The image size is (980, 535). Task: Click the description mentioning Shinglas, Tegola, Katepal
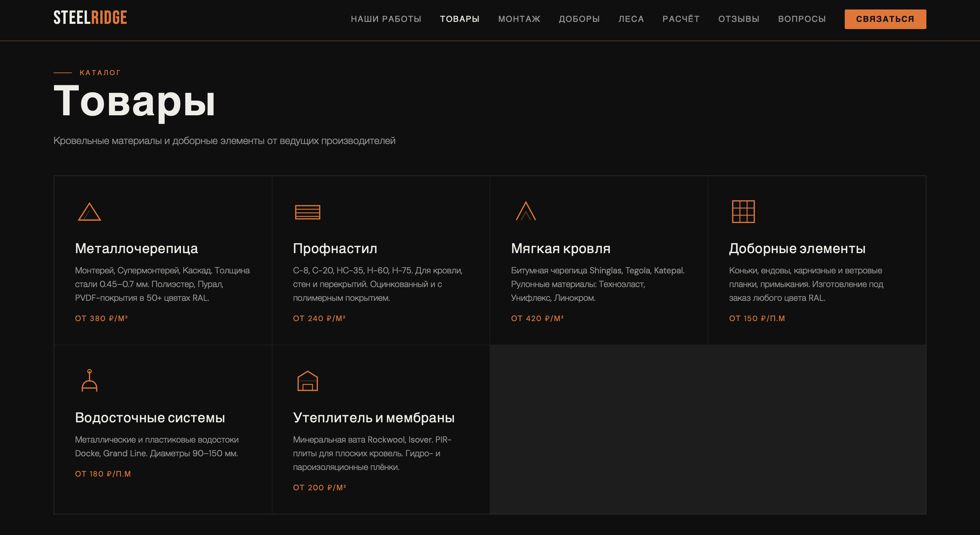point(598,284)
